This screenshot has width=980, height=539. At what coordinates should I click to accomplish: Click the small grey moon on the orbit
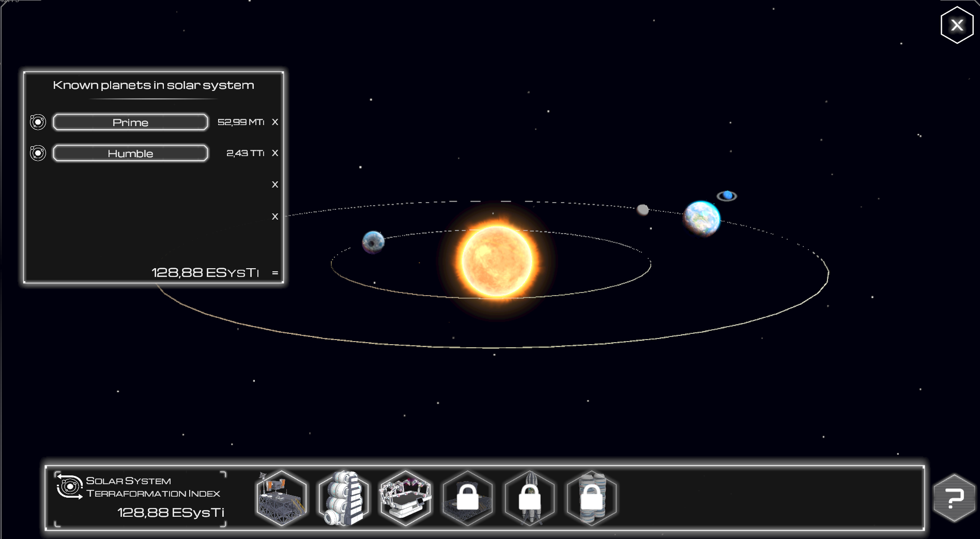(642, 209)
